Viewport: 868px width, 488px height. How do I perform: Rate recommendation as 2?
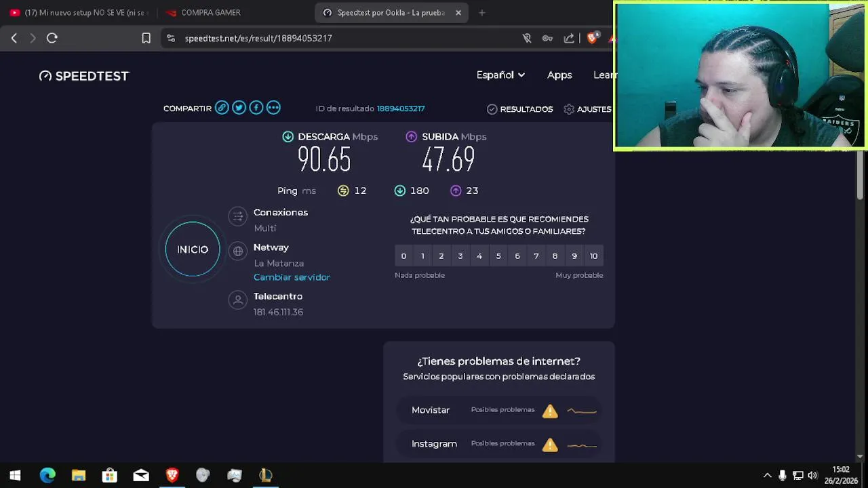point(441,256)
